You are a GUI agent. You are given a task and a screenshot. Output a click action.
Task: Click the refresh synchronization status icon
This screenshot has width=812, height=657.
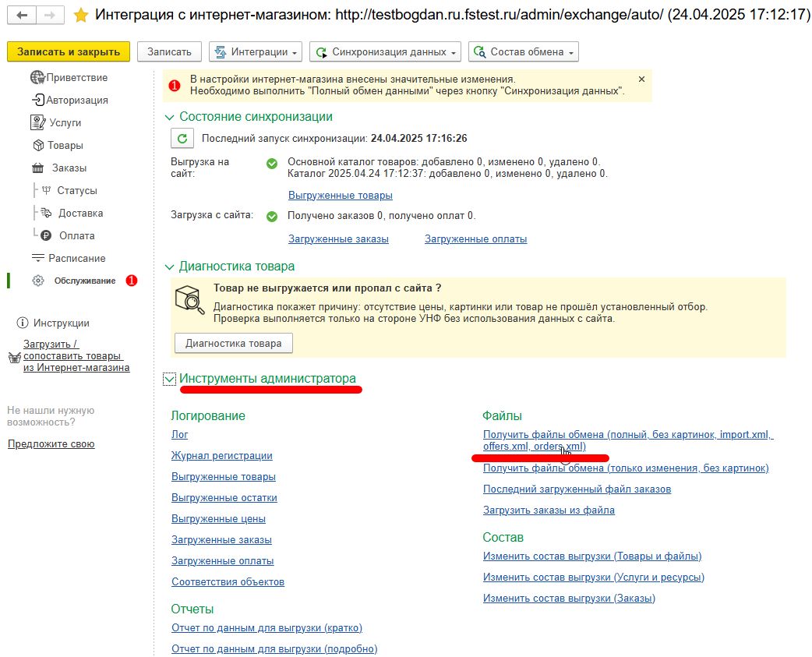coord(182,139)
